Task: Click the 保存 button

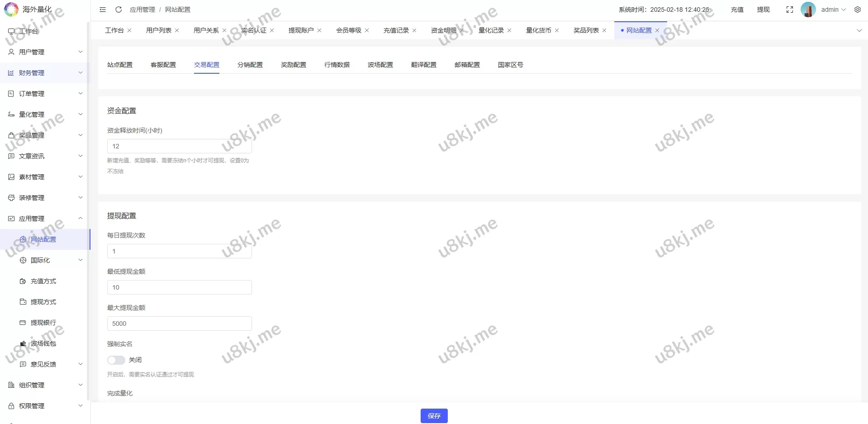Action: [434, 416]
